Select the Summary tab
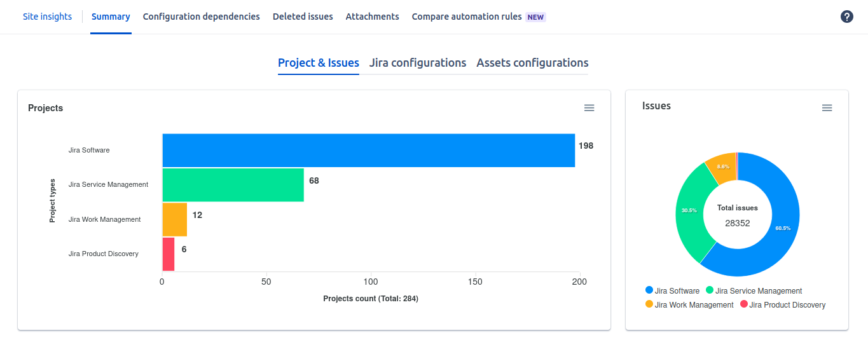 click(x=111, y=17)
